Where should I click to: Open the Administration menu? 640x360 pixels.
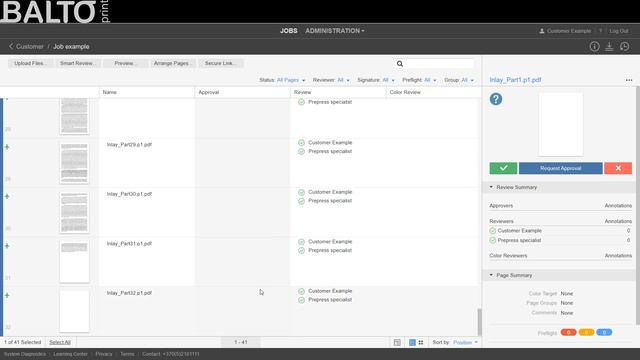(x=335, y=31)
